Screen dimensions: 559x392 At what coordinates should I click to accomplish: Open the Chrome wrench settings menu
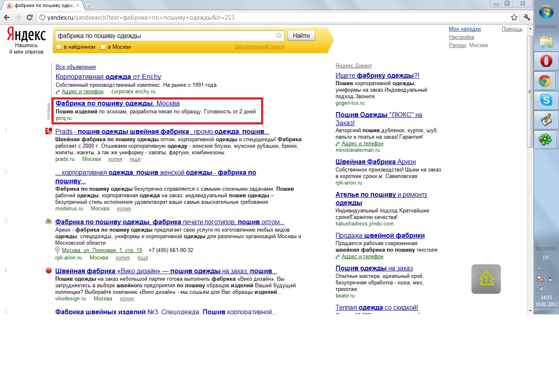[x=527, y=17]
